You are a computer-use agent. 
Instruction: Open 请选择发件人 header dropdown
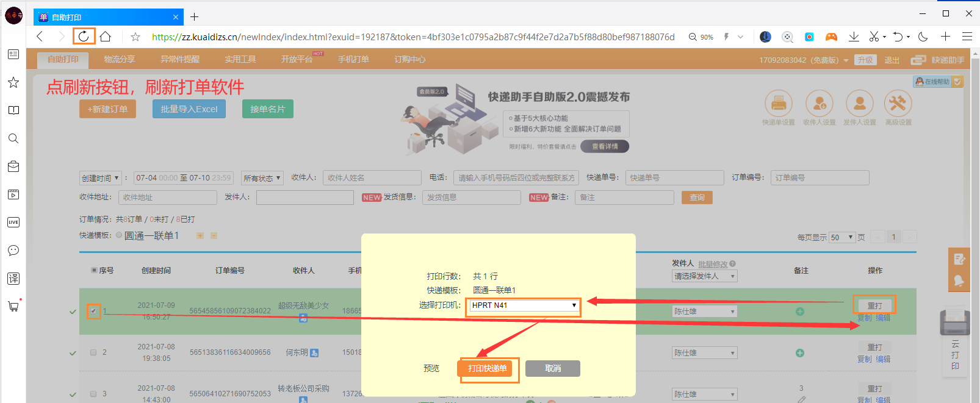[x=705, y=276]
